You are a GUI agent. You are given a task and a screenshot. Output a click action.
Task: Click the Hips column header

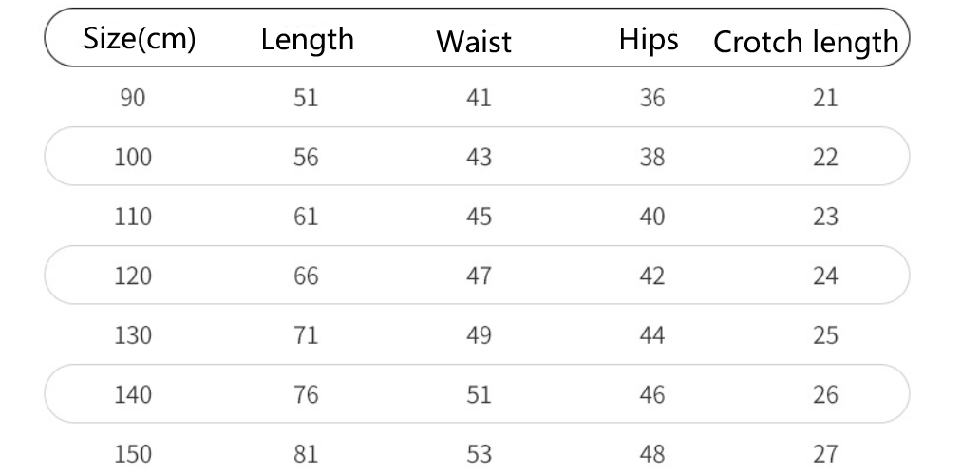649,39
